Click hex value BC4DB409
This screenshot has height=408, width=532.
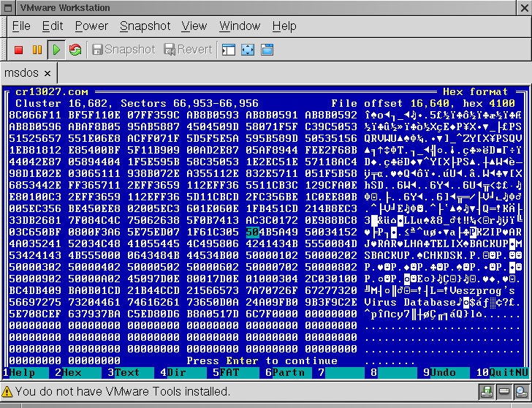click(x=35, y=291)
